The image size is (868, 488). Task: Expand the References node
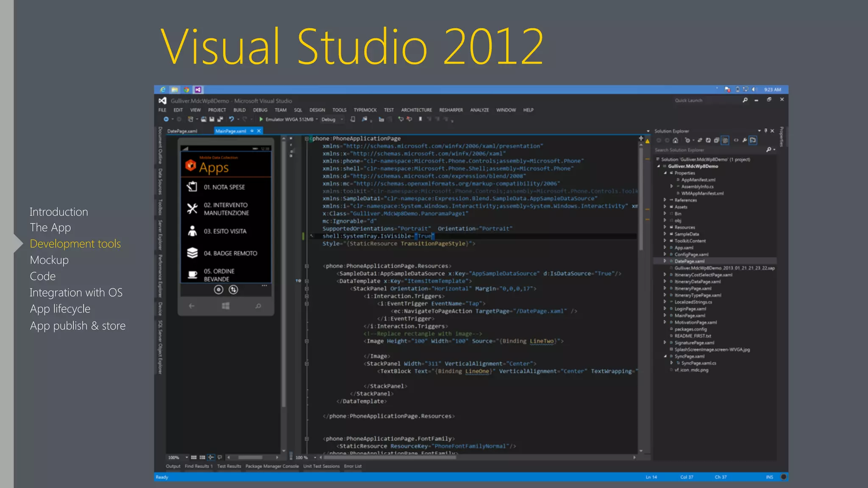pos(665,200)
